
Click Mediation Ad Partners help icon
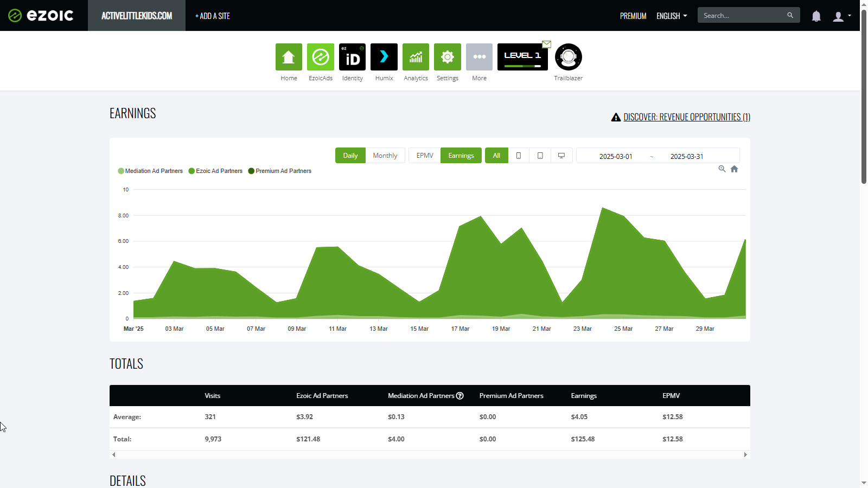coord(460,396)
